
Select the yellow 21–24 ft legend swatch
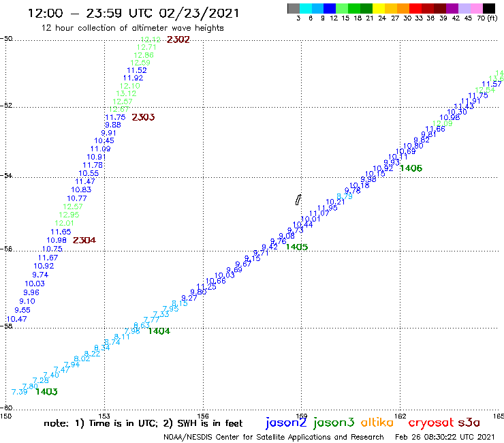click(x=379, y=8)
